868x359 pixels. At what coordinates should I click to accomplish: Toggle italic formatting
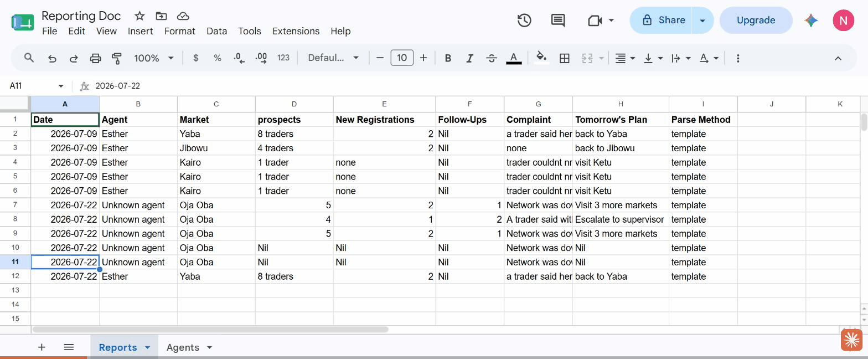point(469,58)
